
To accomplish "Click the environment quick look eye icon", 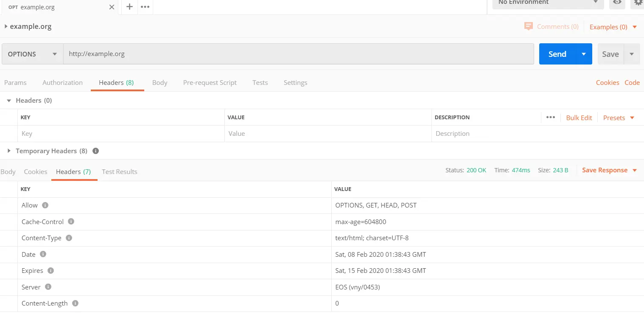I will click(x=617, y=3).
